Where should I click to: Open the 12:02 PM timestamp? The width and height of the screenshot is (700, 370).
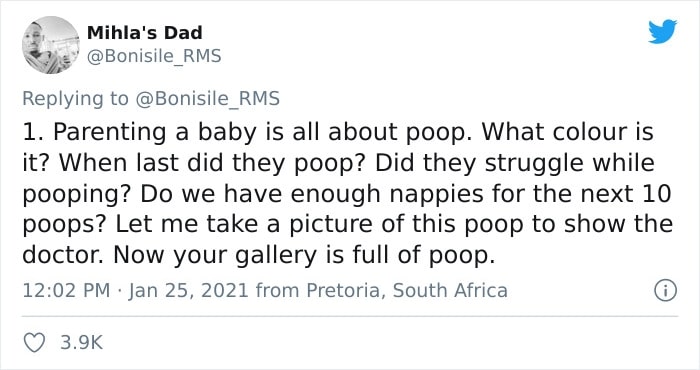66,291
